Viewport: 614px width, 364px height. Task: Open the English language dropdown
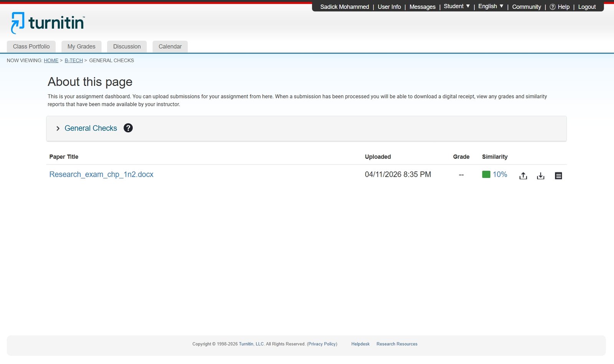(491, 6)
